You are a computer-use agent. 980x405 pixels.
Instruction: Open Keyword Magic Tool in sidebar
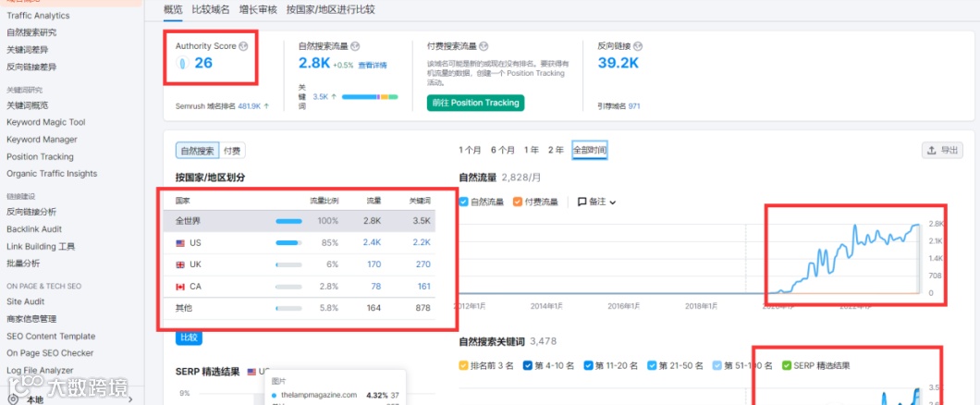45,122
